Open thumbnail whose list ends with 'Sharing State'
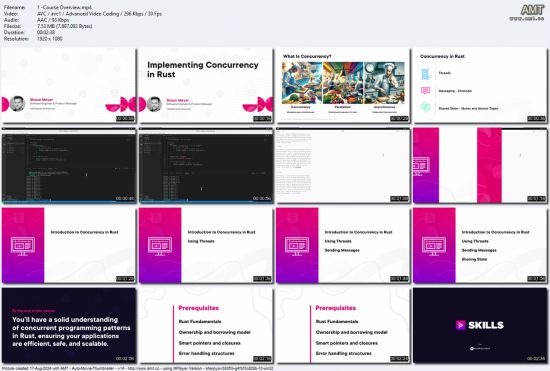This screenshot has width=550, height=371. tap(480, 245)
